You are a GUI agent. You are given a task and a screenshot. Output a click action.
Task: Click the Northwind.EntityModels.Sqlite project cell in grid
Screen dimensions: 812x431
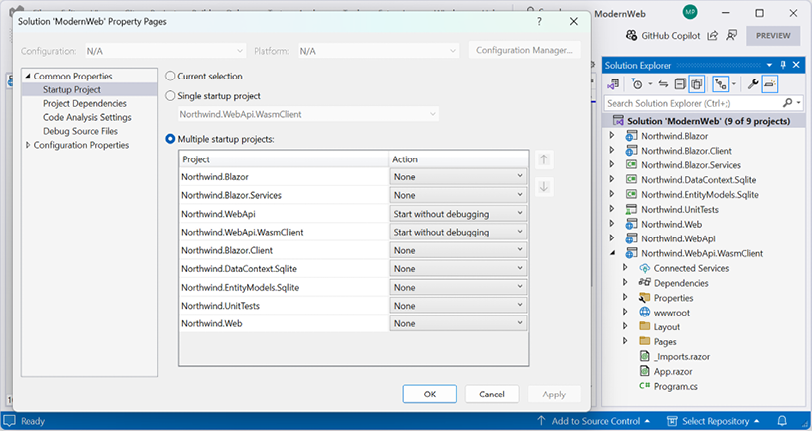(284, 288)
